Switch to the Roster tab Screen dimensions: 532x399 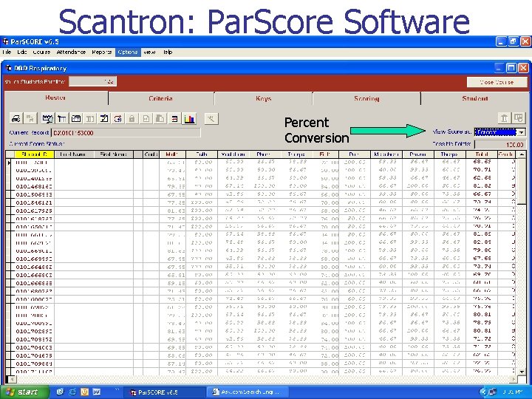[55, 98]
